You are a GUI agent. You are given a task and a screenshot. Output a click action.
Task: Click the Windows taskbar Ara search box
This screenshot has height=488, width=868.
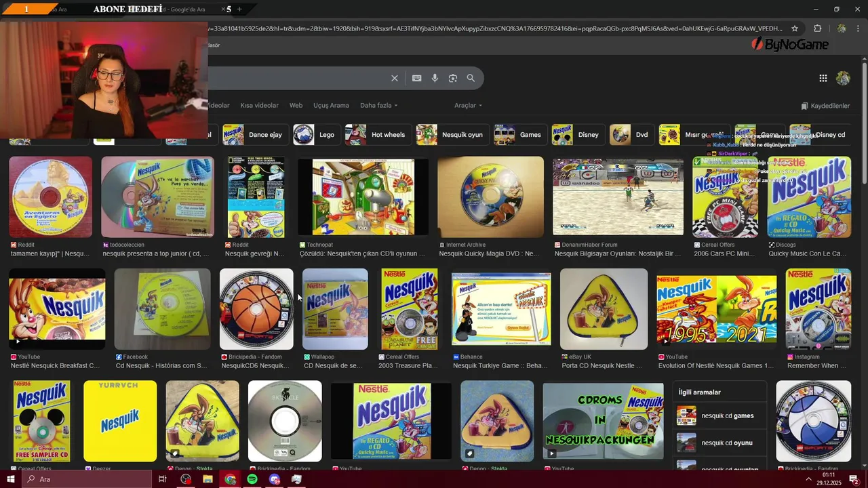tap(87, 479)
